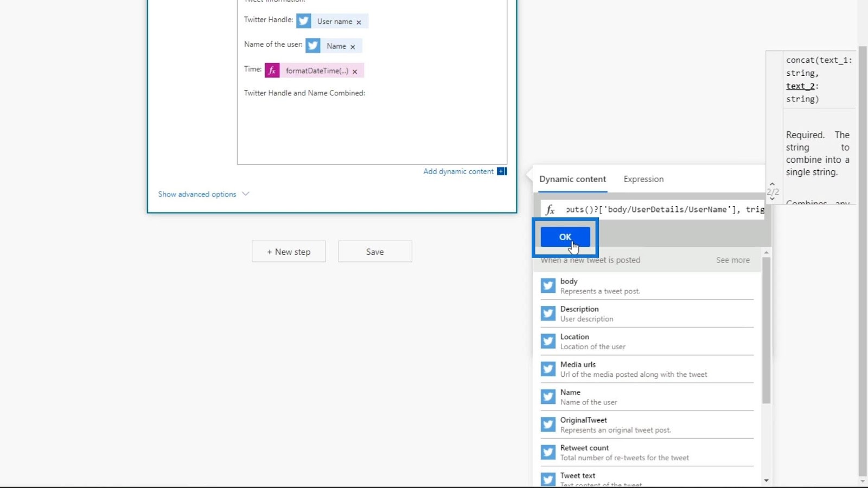The image size is (868, 488).
Task: Save the flow with Save button
Action: click(x=375, y=252)
